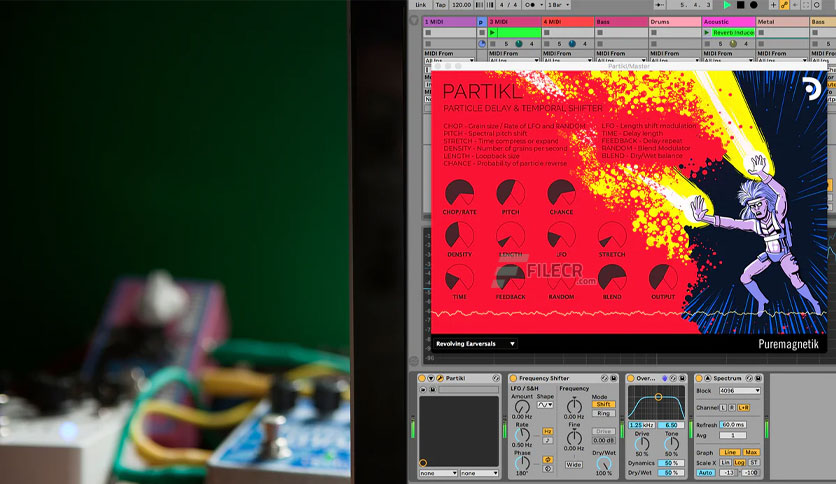Click the CHANCE knob in Partikl
The width and height of the screenshot is (836, 484).
point(561,192)
